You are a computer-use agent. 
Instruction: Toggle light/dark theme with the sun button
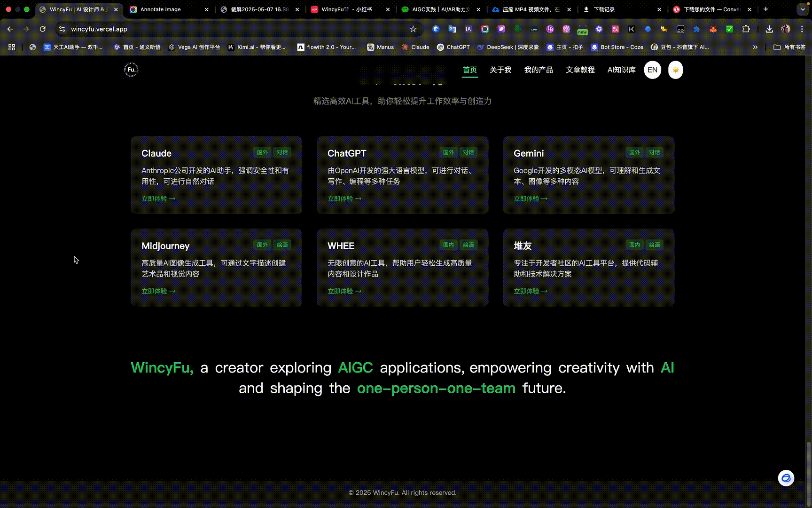675,70
